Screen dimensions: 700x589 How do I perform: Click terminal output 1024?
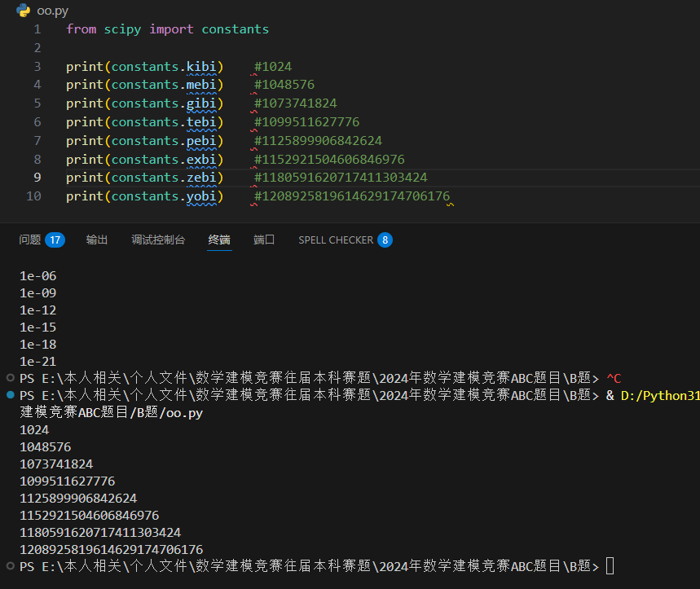tap(34, 430)
